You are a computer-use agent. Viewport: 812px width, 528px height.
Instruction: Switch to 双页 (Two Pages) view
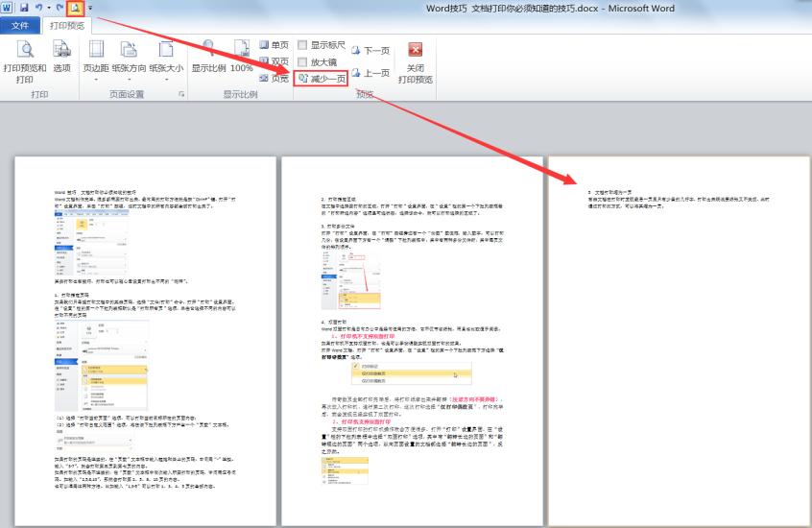(x=274, y=61)
